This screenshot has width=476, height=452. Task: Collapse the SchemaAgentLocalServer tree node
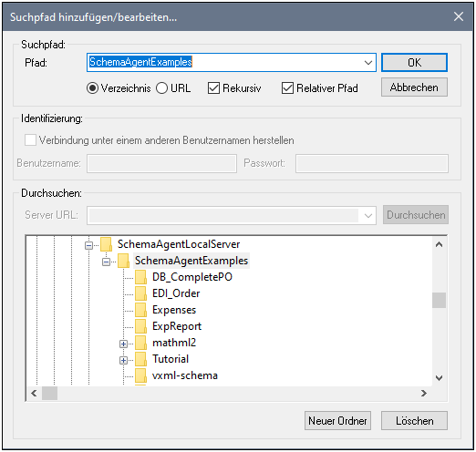pyautogui.click(x=88, y=245)
